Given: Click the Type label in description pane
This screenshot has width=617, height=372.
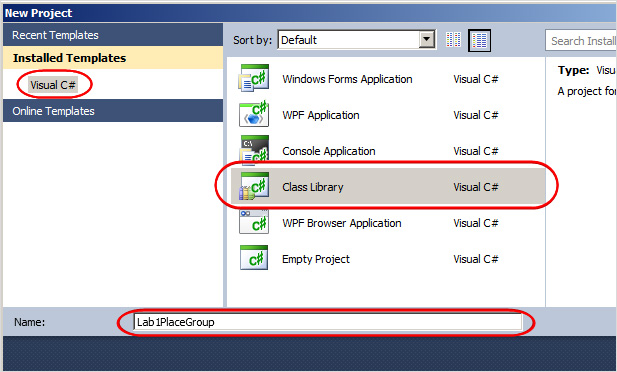Looking at the screenshot, I should coord(573,70).
